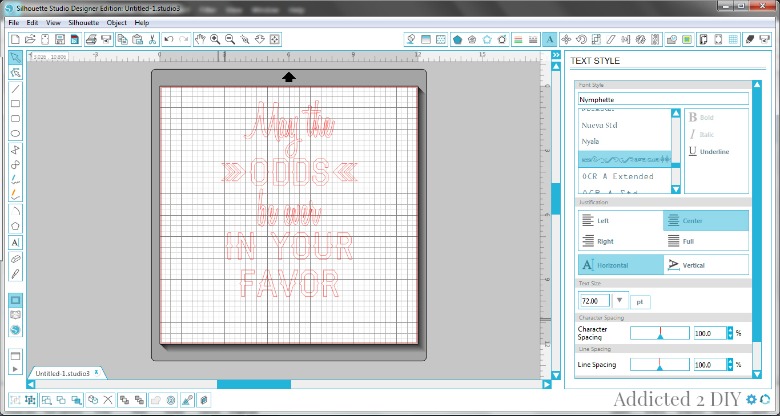This screenshot has width=780, height=416.
Task: Group selected objects icon bottom toolbar
Action: click(15, 400)
